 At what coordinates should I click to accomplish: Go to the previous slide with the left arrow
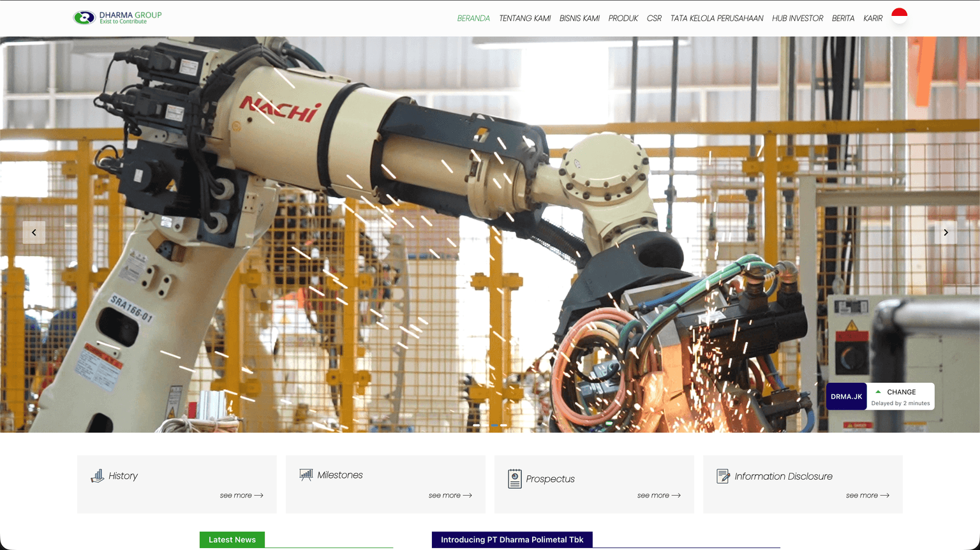tap(34, 232)
